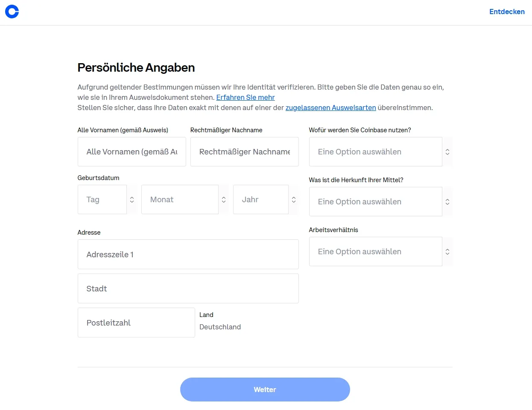Image resolution: width=532 pixels, height=410 pixels.
Task: Click the 'Erfahren Sie mehr' link
Action: tap(246, 97)
